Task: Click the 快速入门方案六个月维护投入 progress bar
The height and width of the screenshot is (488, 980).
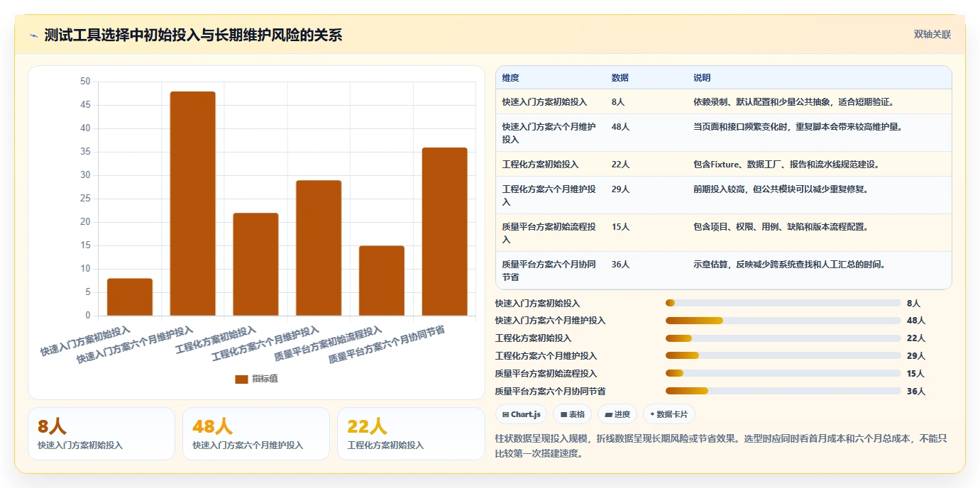Action: (x=783, y=321)
